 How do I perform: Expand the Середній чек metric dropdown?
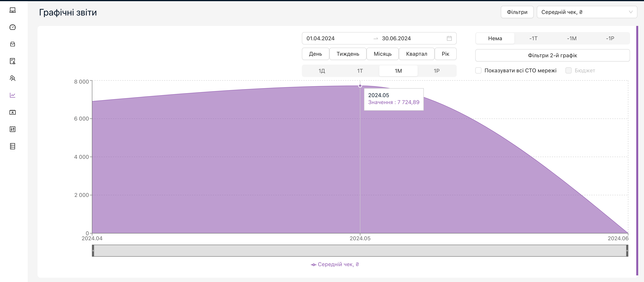point(587,12)
